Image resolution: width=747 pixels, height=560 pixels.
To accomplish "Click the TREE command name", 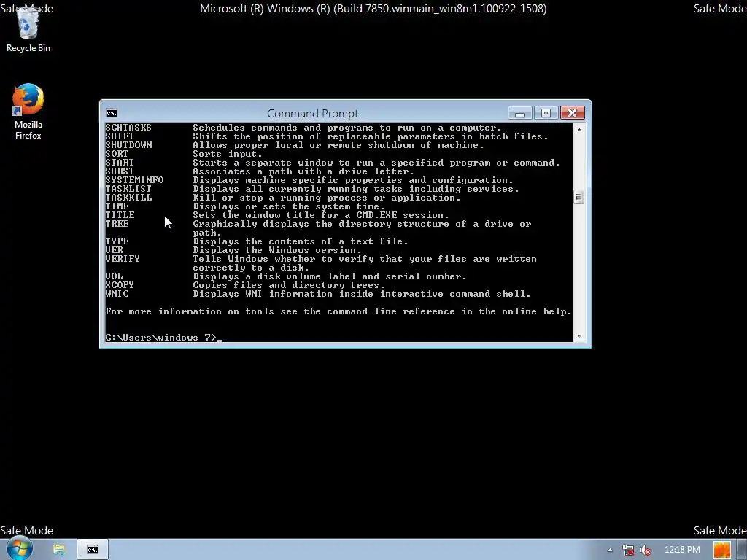I will [x=117, y=223].
